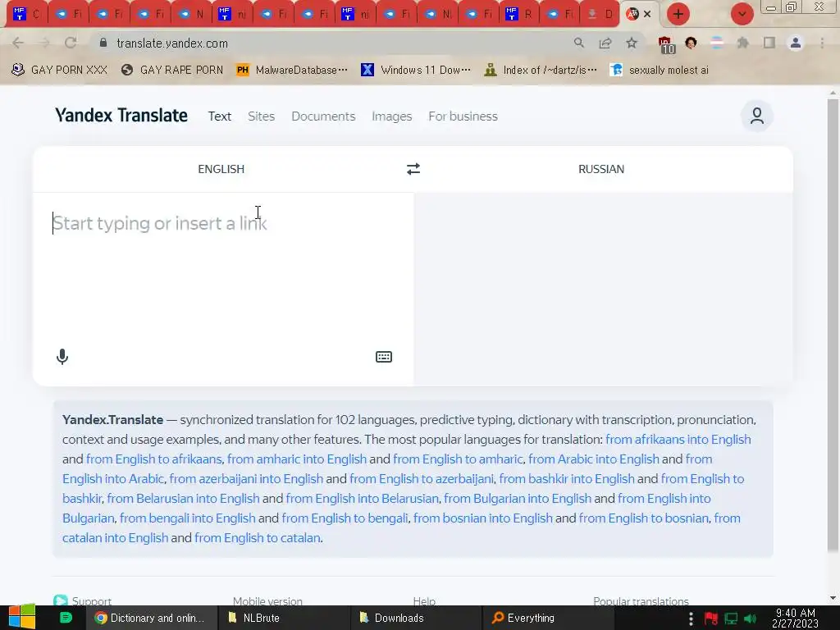The height and width of the screenshot is (630, 840).
Task: Open 'from English into Belarusian' link
Action: coord(362,499)
